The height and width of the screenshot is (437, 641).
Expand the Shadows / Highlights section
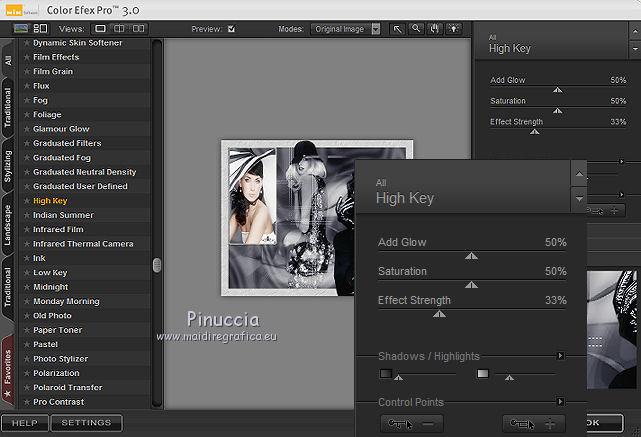tap(561, 355)
